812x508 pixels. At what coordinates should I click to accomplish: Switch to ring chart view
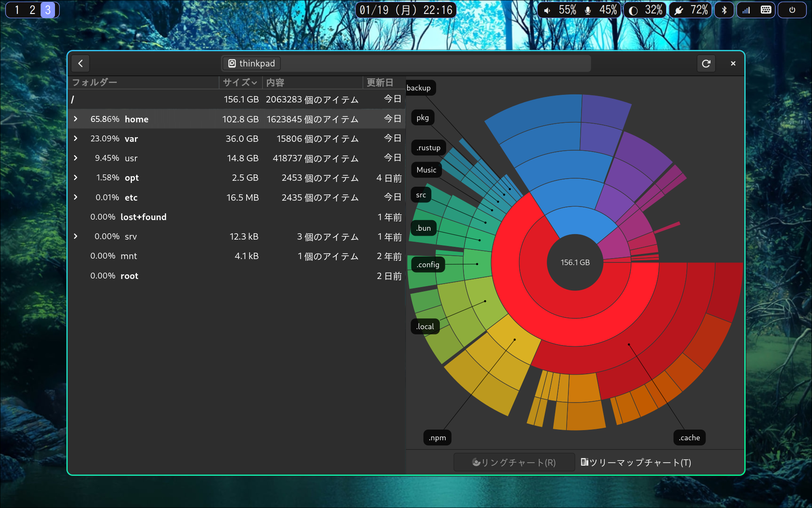pyautogui.click(x=514, y=462)
